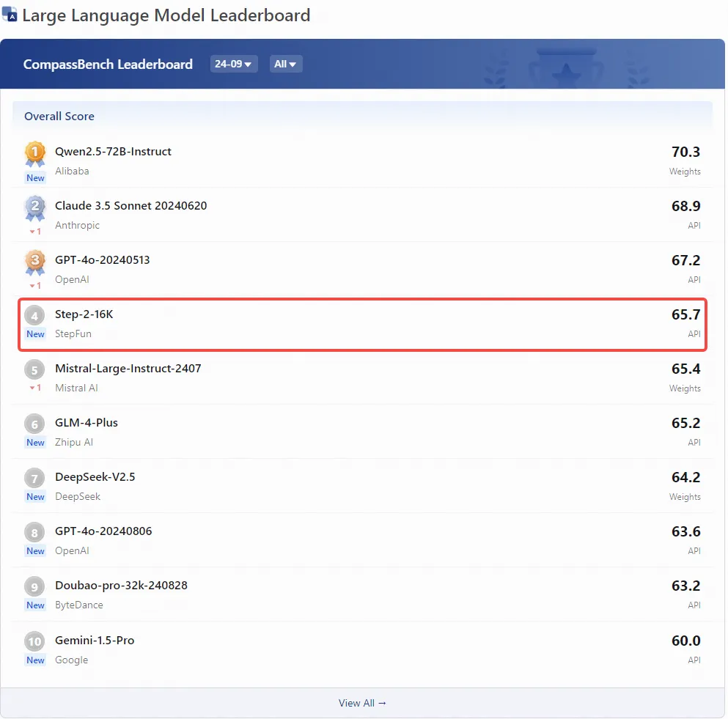Click the Large Language Model Leaderboard heading
Image resolution: width=728 pixels, height=719 pixels.
click(x=166, y=15)
